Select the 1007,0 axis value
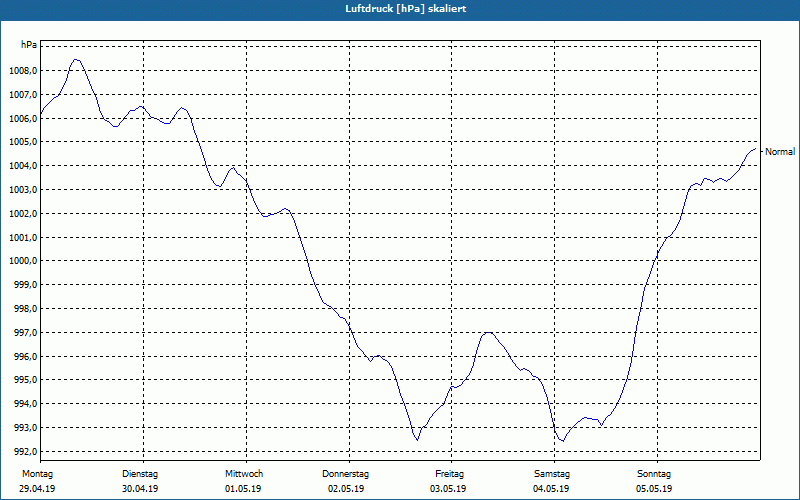 (x=23, y=95)
